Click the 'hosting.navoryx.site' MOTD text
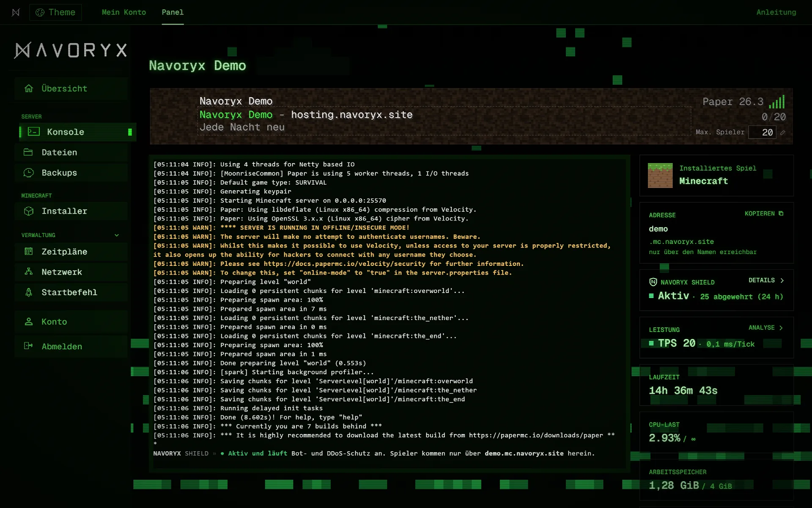Screen dimensions: 812x508 tap(351, 115)
